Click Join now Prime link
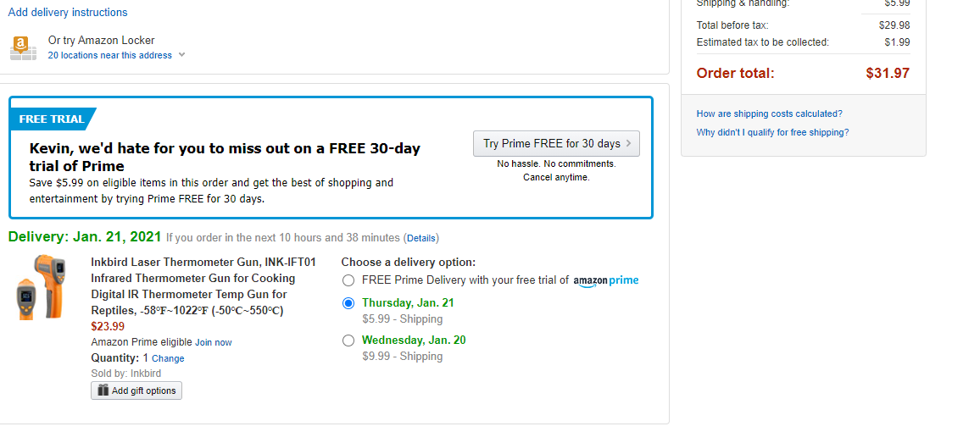 click(x=213, y=343)
